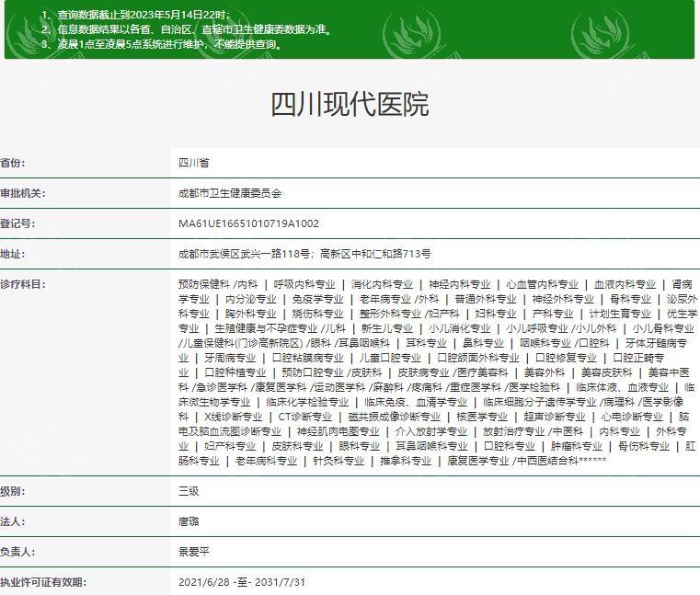Viewport: 700px width, 595px height.
Task: Select the province value 四川省
Action: point(194,163)
